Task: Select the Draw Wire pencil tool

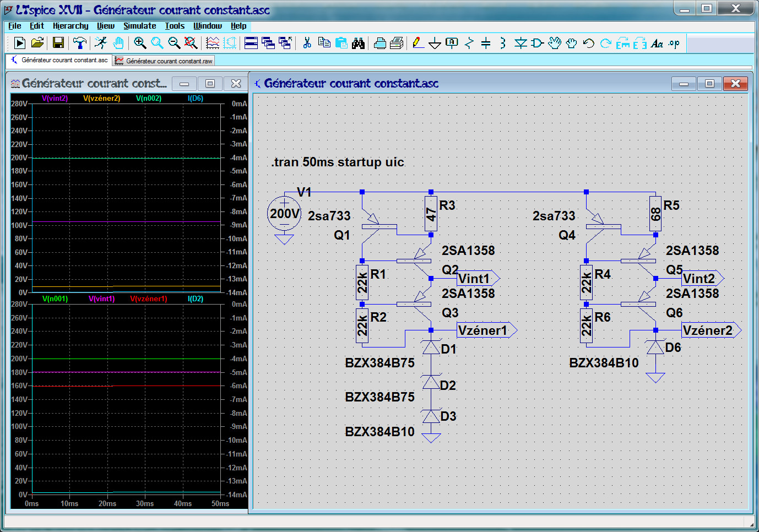Action: click(x=418, y=43)
